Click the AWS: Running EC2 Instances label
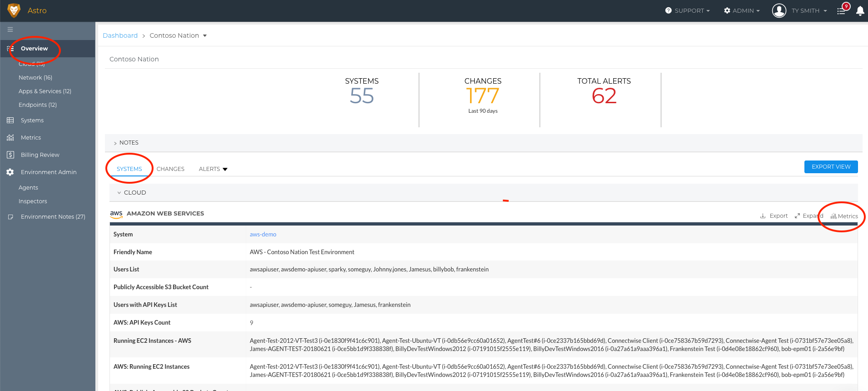This screenshot has width=868, height=391. tap(152, 367)
